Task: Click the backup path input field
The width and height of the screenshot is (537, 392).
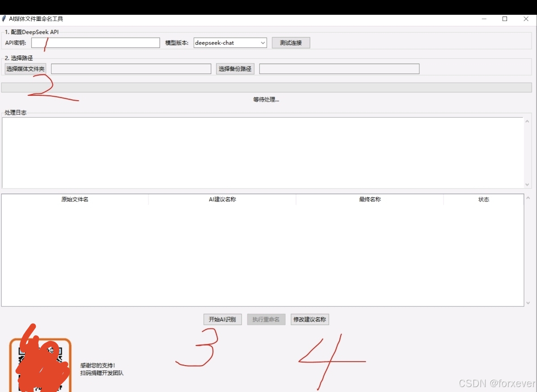Action: 339,69
